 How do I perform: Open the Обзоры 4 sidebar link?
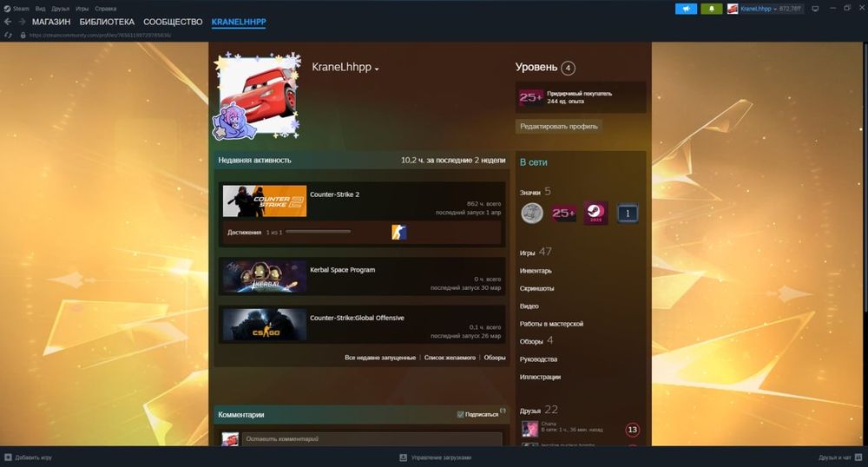[x=536, y=341]
